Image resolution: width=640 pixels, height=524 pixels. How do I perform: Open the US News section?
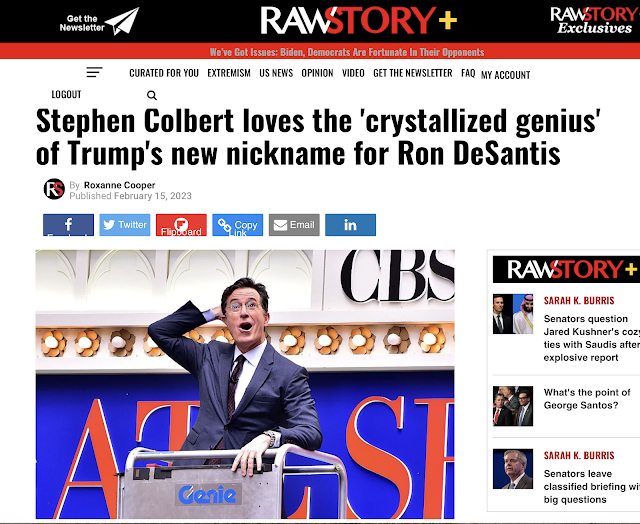click(276, 73)
